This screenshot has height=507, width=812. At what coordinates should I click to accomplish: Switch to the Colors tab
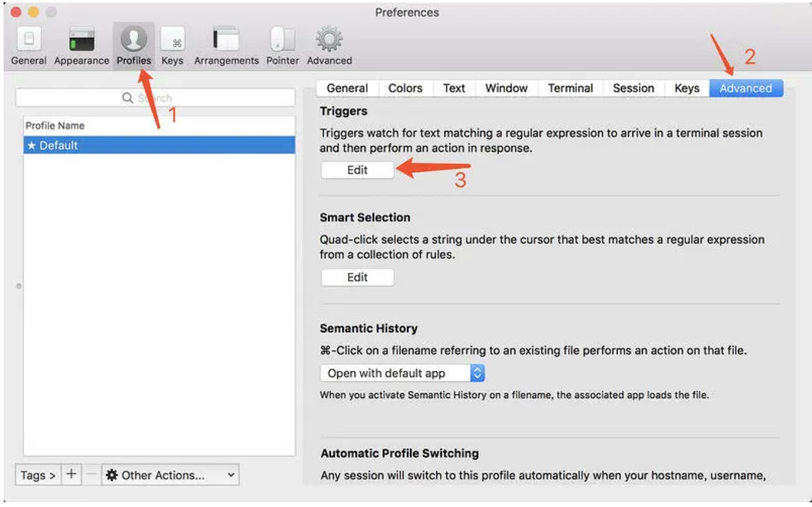click(405, 88)
